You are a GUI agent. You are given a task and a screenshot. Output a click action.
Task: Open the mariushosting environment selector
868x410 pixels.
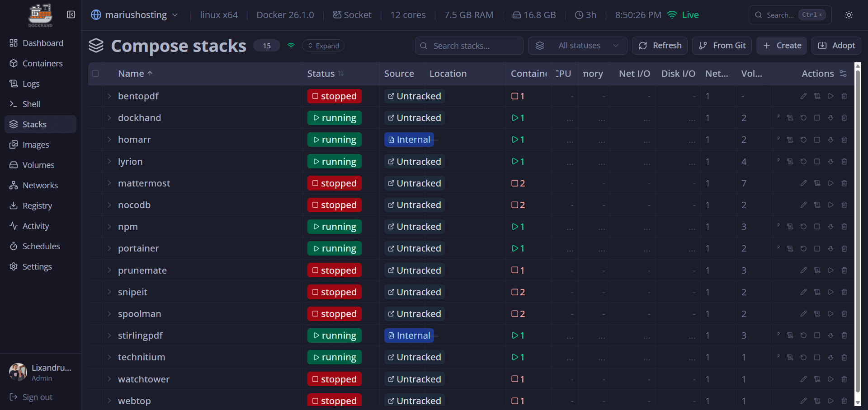pos(134,14)
